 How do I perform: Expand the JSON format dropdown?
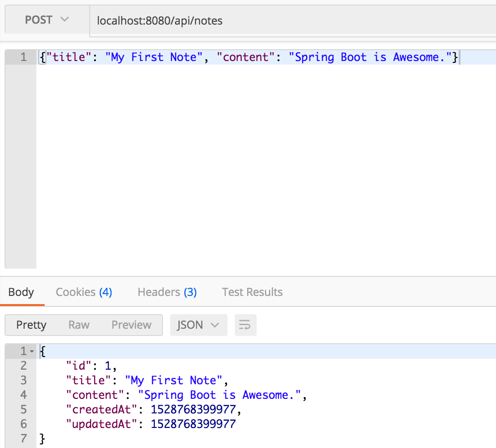coord(198,325)
